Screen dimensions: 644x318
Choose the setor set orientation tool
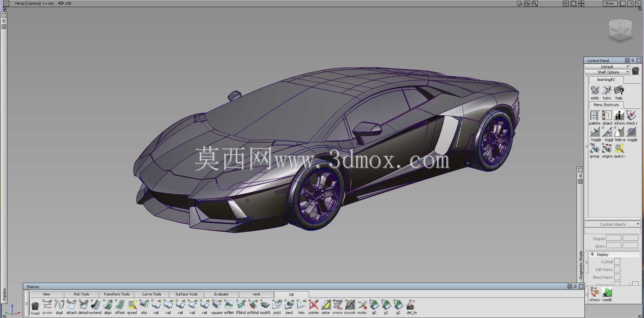(326, 305)
